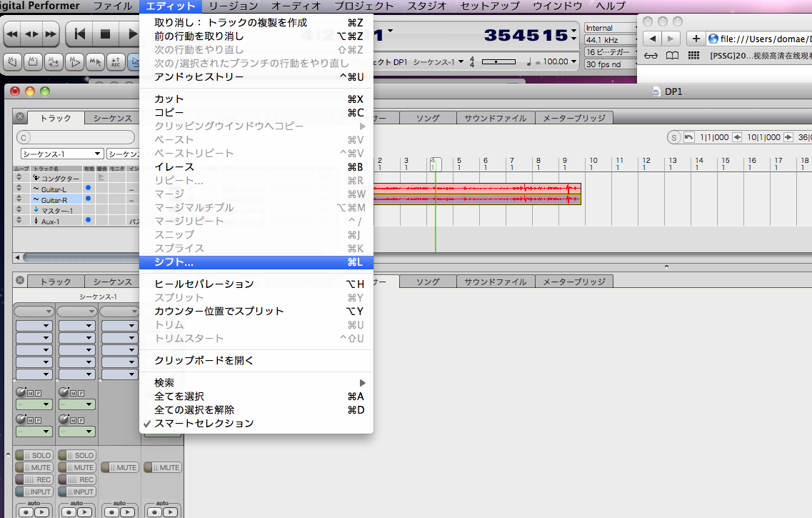Toggle the auto punch REC icon
This screenshot has height=518, width=812.
116,62
